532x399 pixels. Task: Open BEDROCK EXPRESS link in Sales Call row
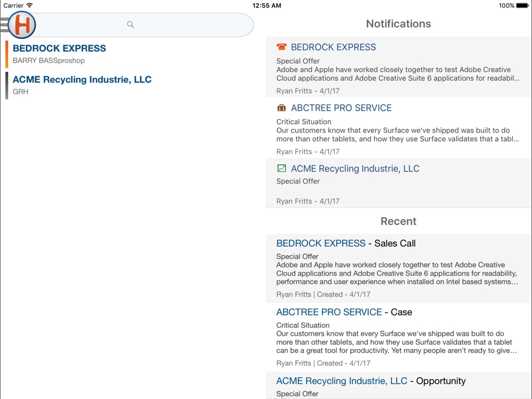(321, 243)
